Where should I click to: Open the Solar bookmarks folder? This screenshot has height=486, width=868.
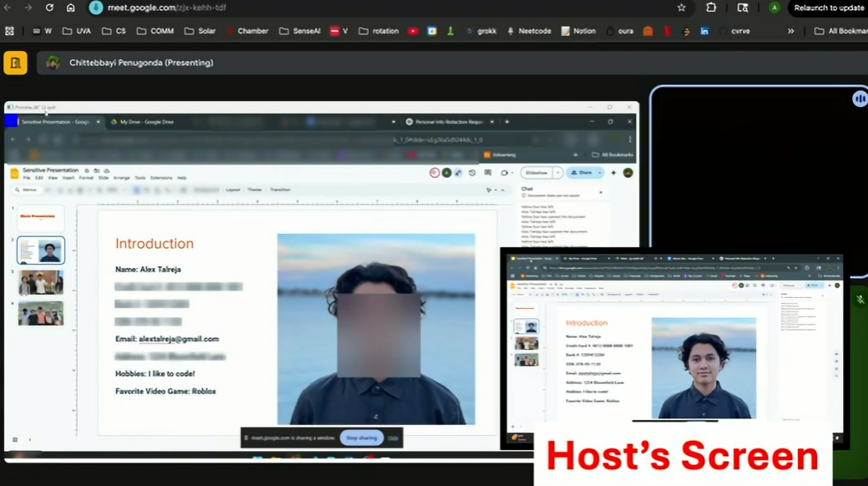(199, 31)
